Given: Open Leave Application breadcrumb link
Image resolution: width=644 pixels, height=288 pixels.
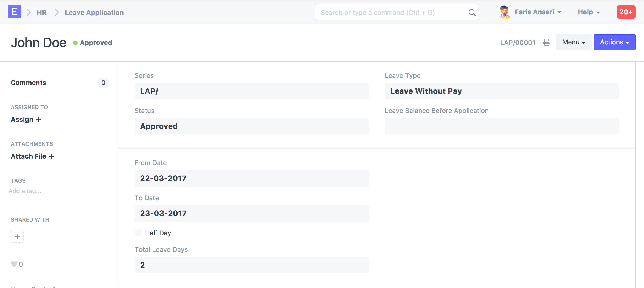Looking at the screenshot, I should coord(94,12).
